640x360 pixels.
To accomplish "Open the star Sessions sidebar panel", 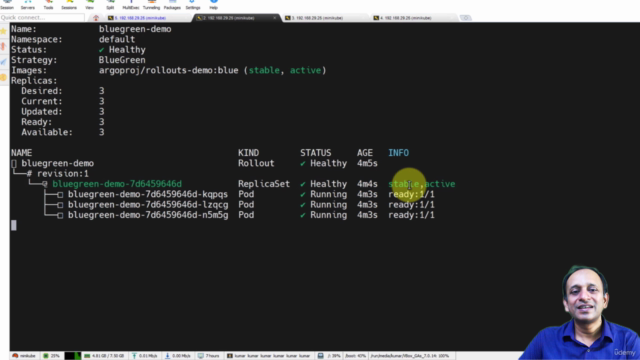I will tap(4, 31).
